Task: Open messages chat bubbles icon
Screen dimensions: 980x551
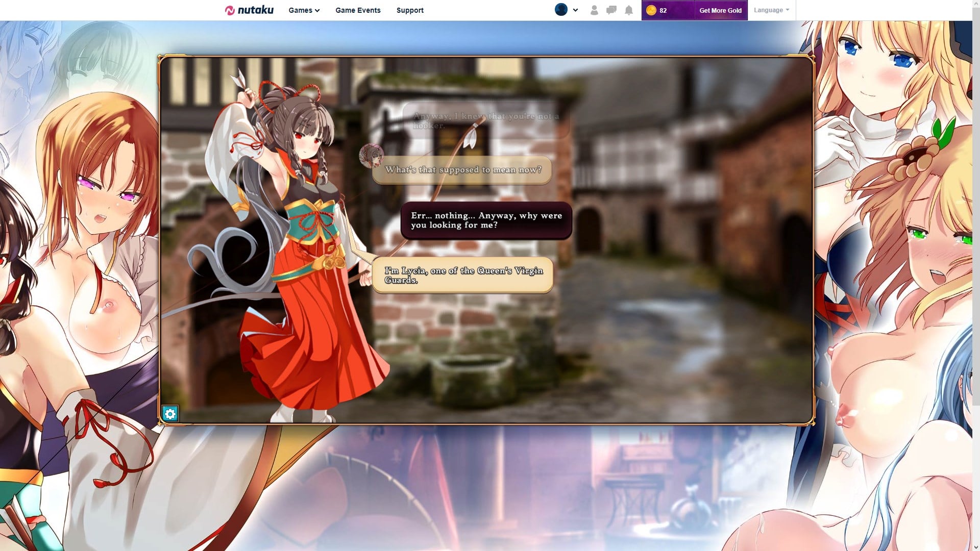Action: tap(611, 10)
